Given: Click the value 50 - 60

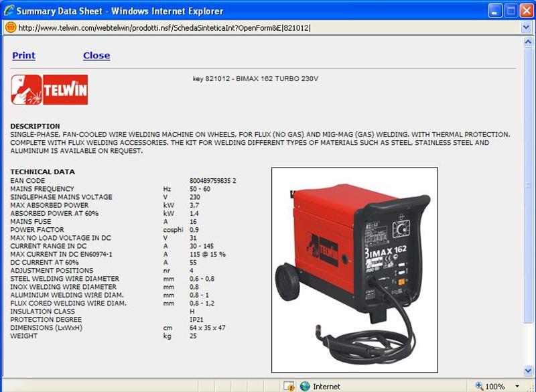Looking at the screenshot, I should [200, 189].
